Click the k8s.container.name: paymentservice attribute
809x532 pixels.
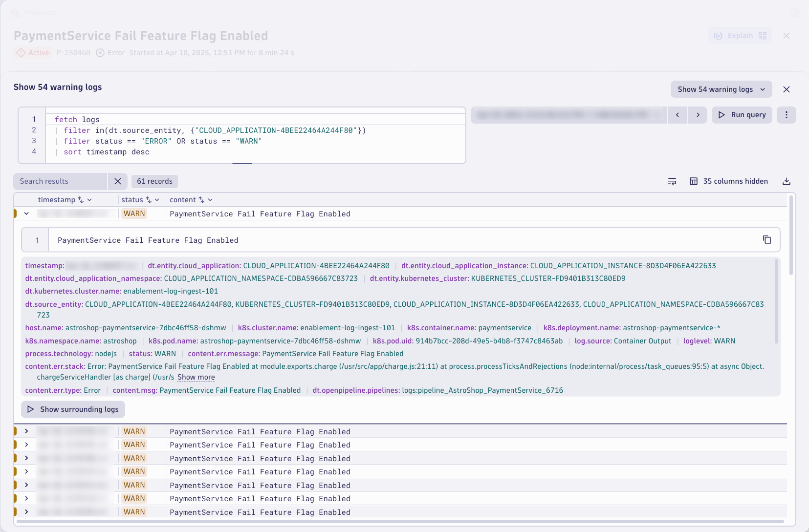469,328
